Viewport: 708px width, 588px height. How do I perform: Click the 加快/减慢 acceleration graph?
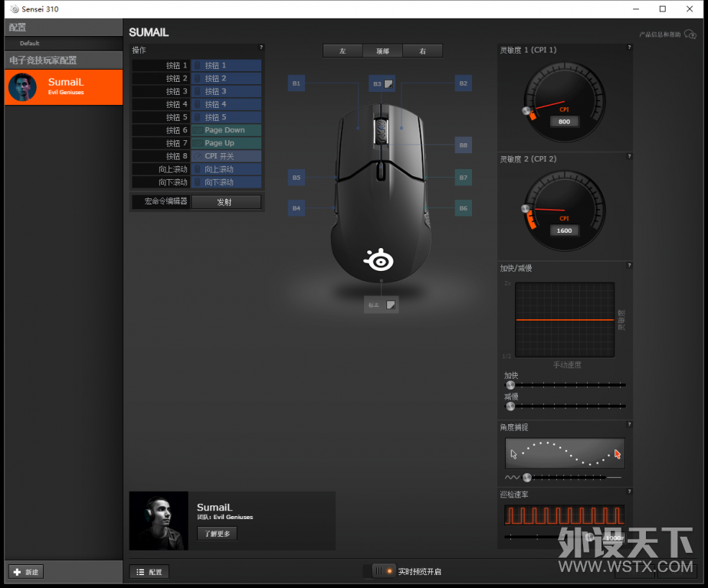click(x=565, y=320)
